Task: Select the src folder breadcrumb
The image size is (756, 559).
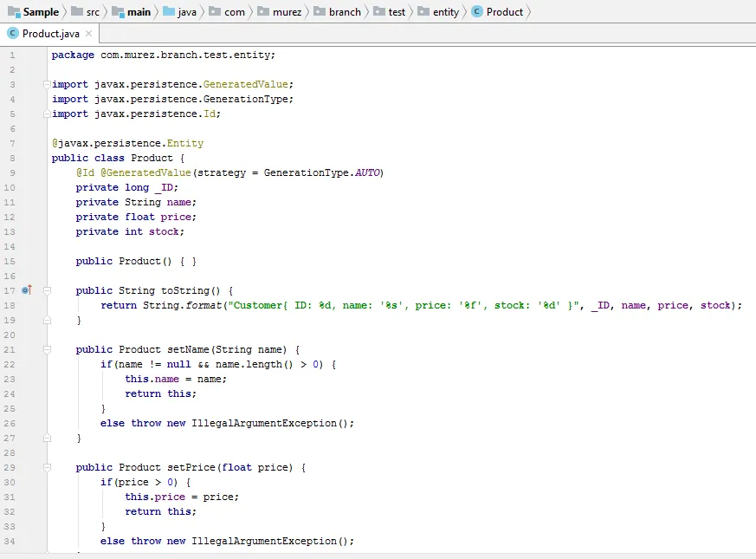Action: (x=86, y=11)
